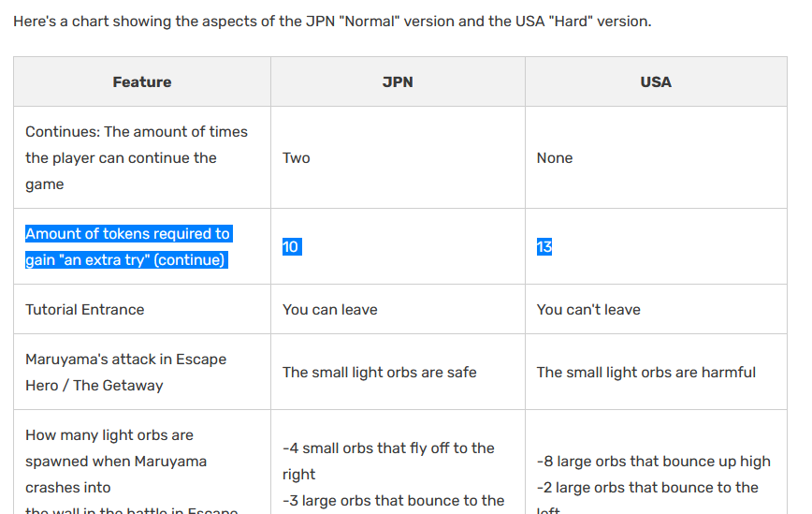
Task: Click highlighted "Amount of tokens required" text
Action: [x=127, y=246]
